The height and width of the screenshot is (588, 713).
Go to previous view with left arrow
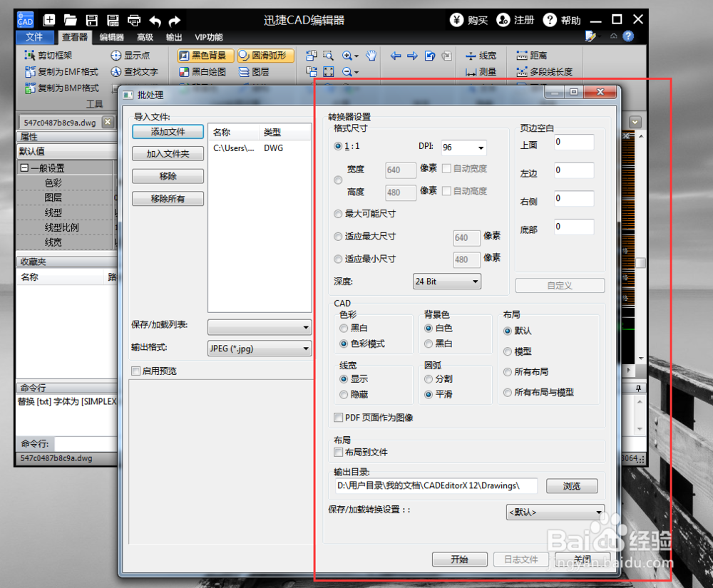click(x=396, y=56)
